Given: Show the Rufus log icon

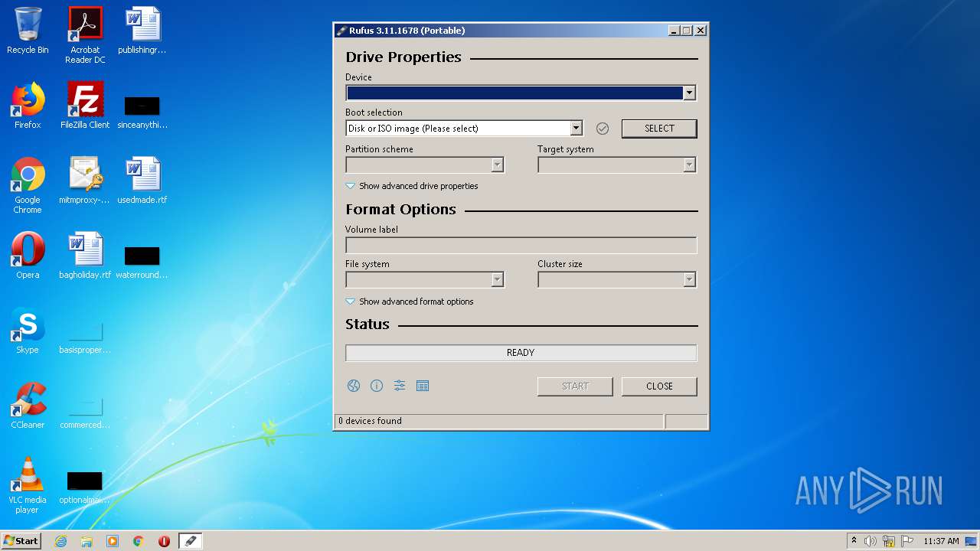Looking at the screenshot, I should (x=423, y=386).
